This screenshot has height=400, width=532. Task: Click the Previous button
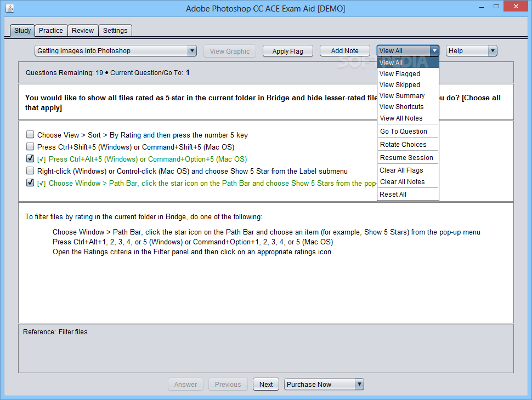(x=228, y=385)
